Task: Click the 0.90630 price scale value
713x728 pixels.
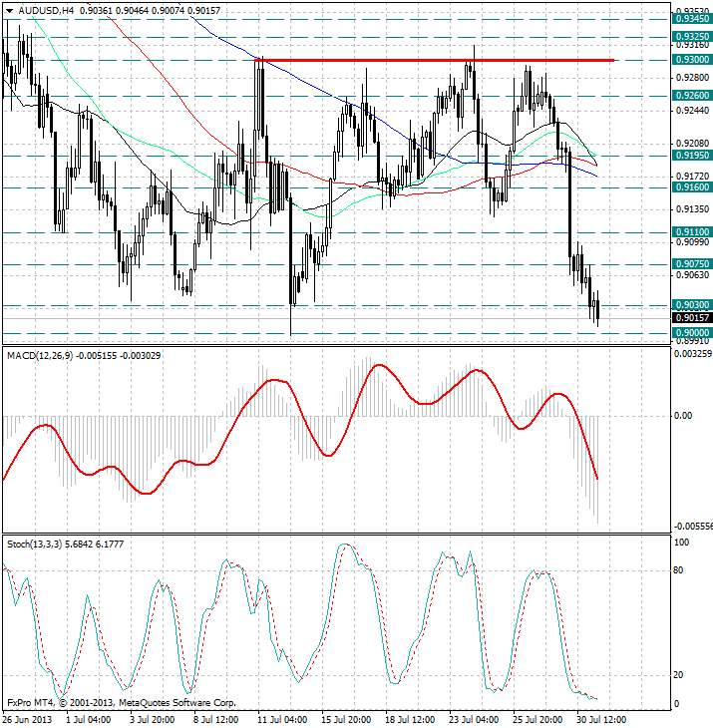Action: click(693, 275)
